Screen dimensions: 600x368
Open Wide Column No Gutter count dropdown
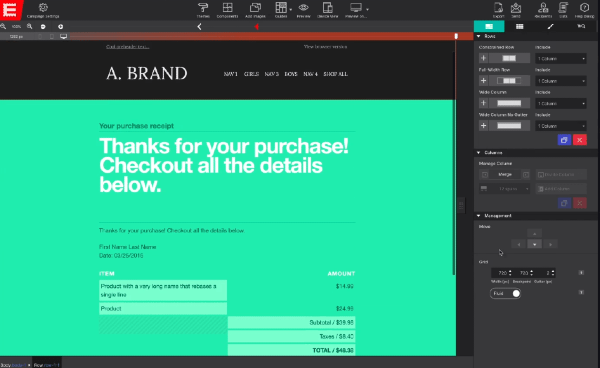pos(561,126)
